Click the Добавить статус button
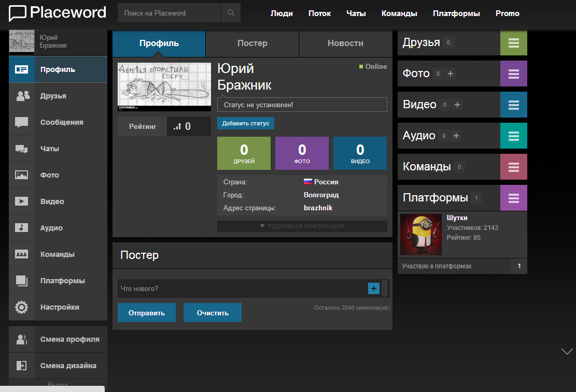The height and width of the screenshot is (392, 576). coord(245,123)
